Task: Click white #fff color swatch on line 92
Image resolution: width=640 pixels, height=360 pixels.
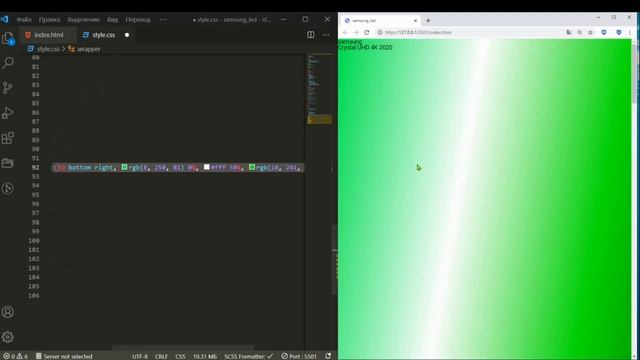Action: pos(207,167)
